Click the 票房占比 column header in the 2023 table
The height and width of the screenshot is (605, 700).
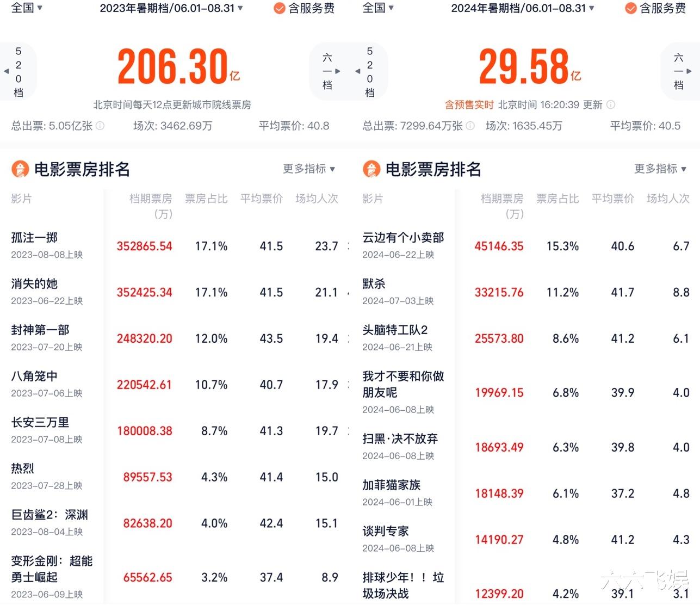pyautogui.click(x=206, y=199)
